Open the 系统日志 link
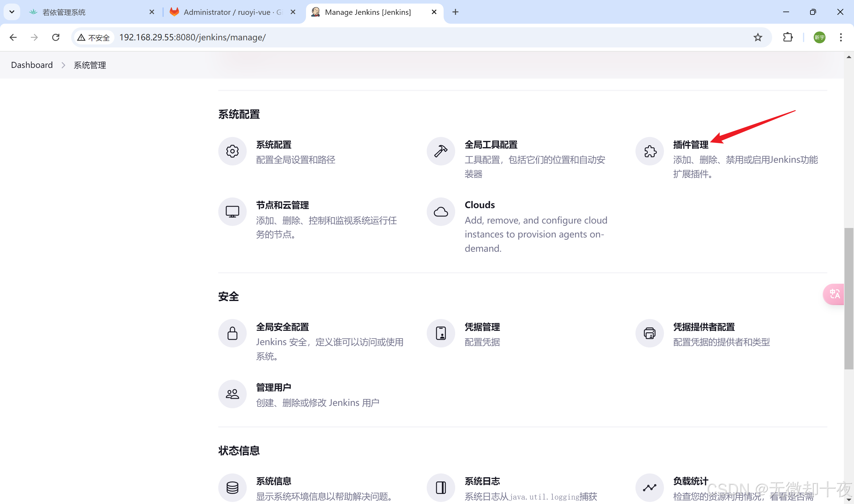Screen dimensions: 854x504 (482, 481)
